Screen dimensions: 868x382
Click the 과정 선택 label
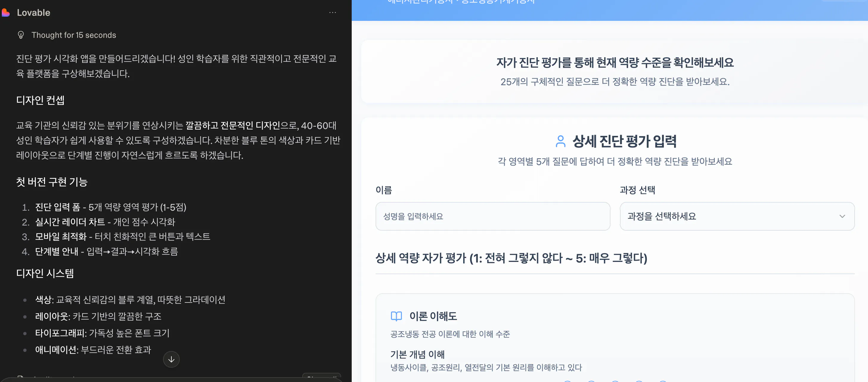click(637, 190)
